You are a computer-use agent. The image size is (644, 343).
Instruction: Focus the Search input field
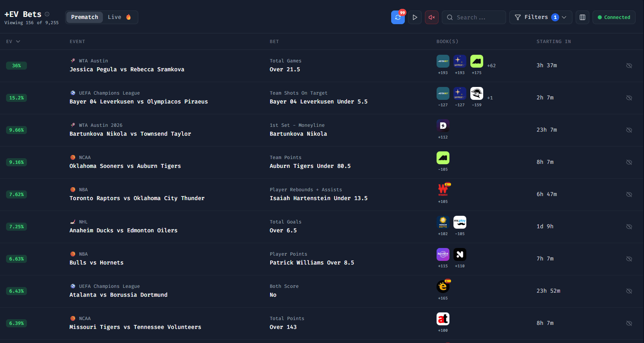(x=474, y=17)
